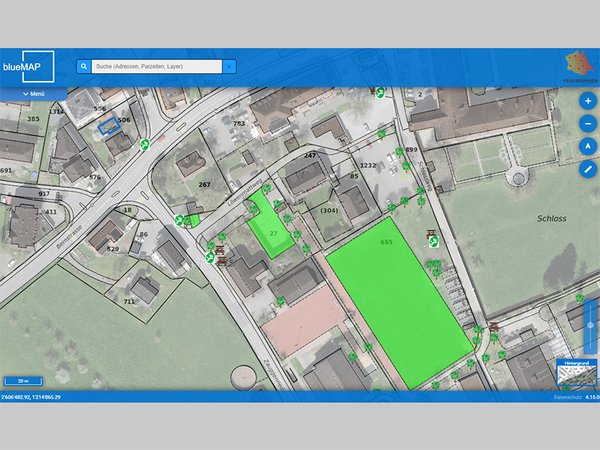Click the 20 m scale bar
This screenshot has width=600, height=450.
(23, 381)
